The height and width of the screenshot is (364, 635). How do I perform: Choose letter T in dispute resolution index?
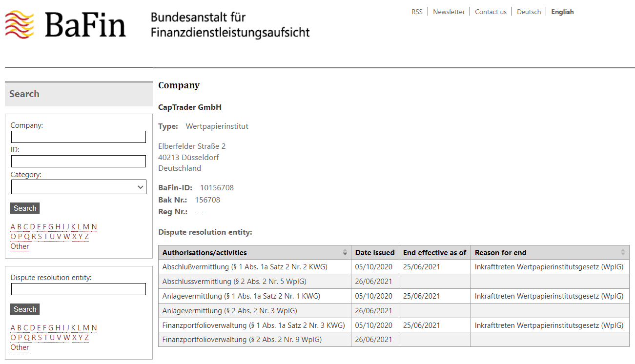(x=45, y=338)
